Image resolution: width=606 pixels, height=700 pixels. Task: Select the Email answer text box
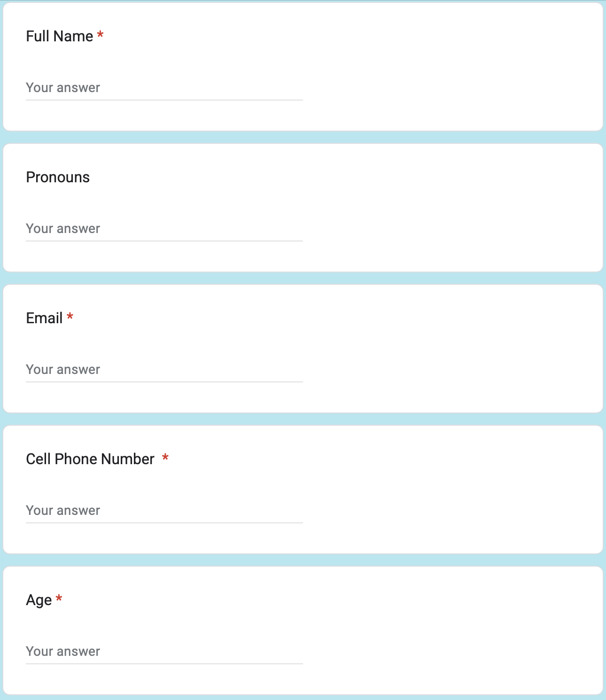click(x=164, y=370)
